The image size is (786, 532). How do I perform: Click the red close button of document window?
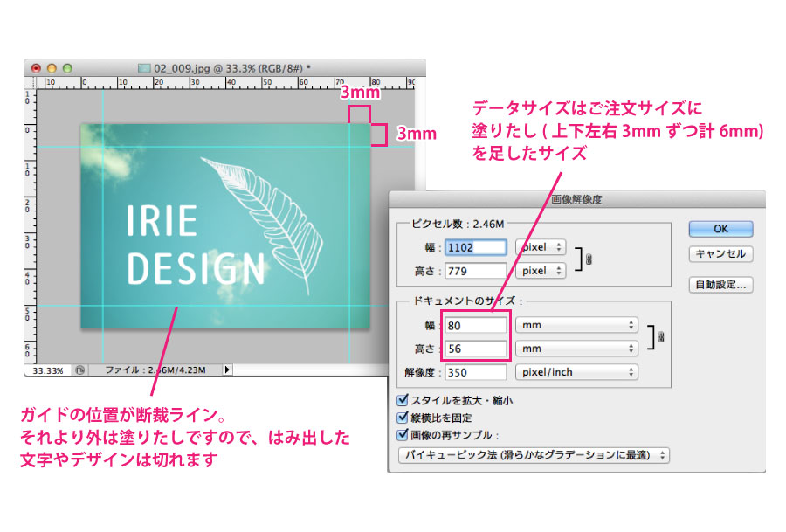[x=36, y=67]
